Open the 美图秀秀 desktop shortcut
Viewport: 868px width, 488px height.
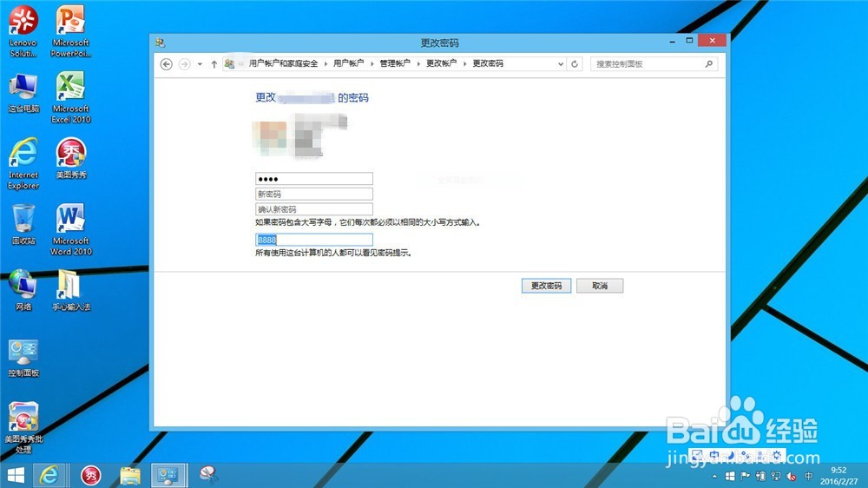point(71,158)
